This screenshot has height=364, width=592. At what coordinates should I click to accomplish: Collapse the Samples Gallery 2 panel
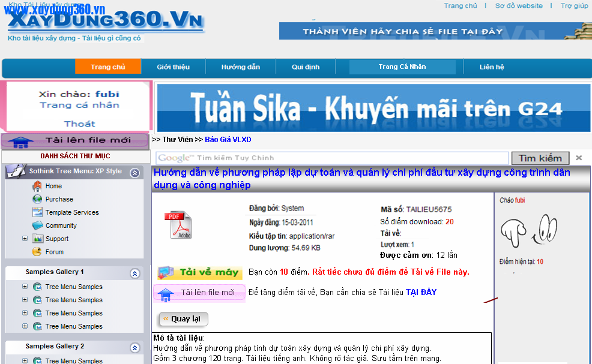point(134,348)
